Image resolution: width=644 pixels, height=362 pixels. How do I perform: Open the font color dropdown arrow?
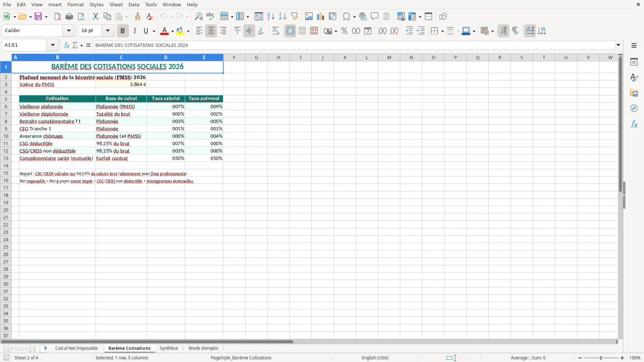[x=172, y=31]
